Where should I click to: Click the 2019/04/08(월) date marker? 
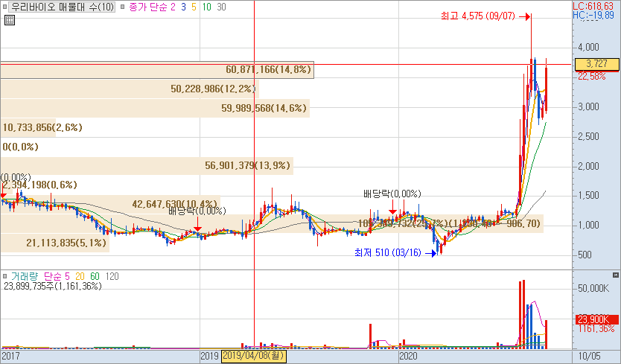253,356
